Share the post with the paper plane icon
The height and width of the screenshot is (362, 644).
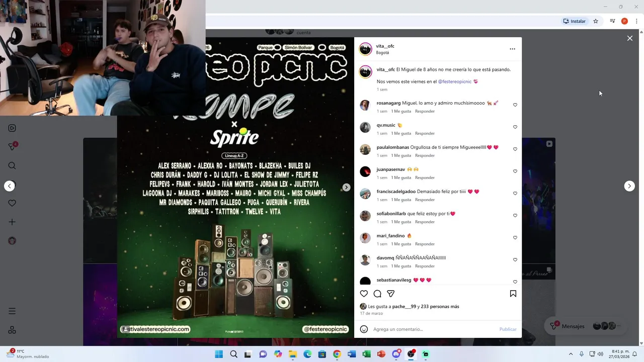pos(391,294)
